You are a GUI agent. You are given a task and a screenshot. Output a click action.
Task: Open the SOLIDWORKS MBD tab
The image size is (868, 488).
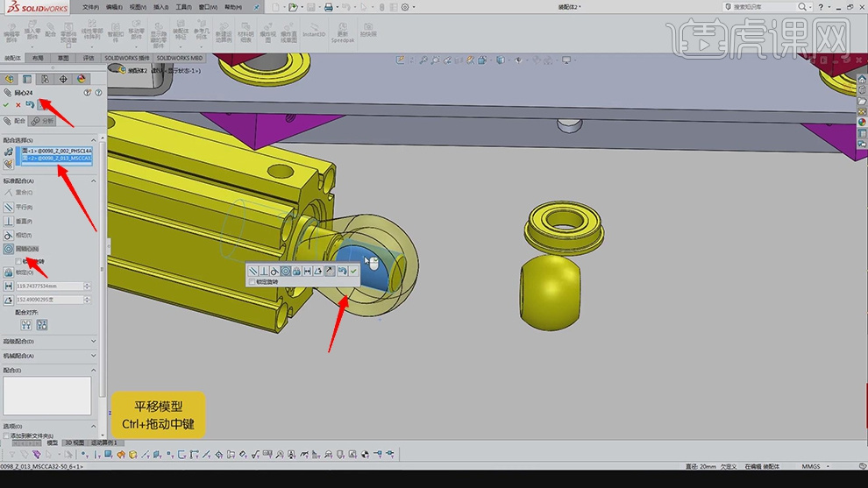179,58
